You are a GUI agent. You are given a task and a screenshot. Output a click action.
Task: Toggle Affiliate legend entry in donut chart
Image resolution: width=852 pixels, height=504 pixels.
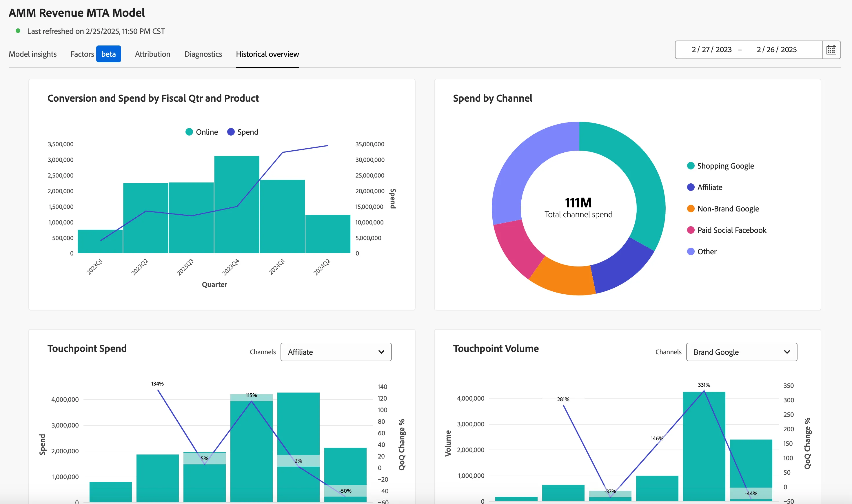click(704, 187)
